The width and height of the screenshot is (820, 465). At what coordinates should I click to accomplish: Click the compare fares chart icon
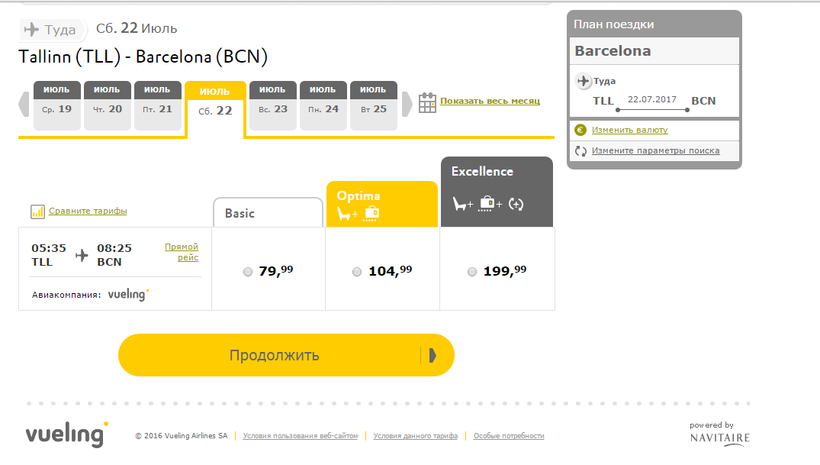pyautogui.click(x=38, y=211)
